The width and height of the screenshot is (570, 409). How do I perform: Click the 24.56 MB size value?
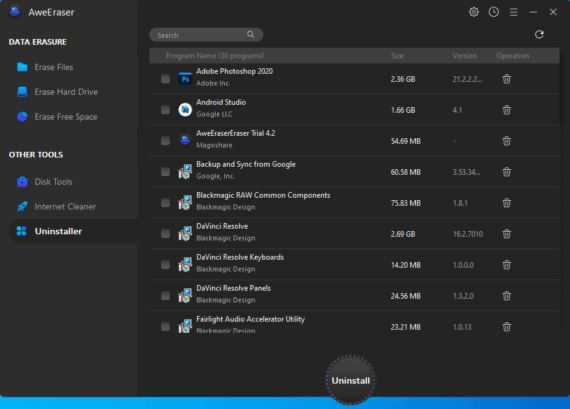pos(405,296)
